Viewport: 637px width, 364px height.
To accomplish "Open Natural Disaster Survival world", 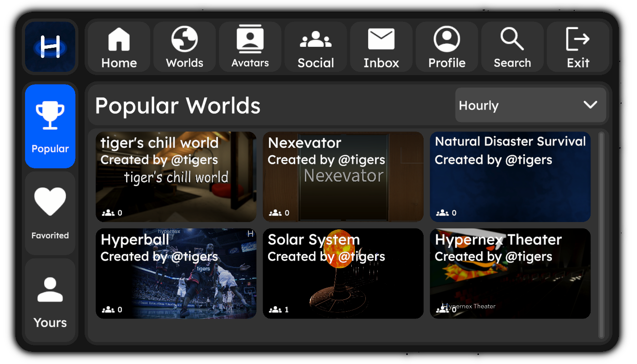I will 510,177.
